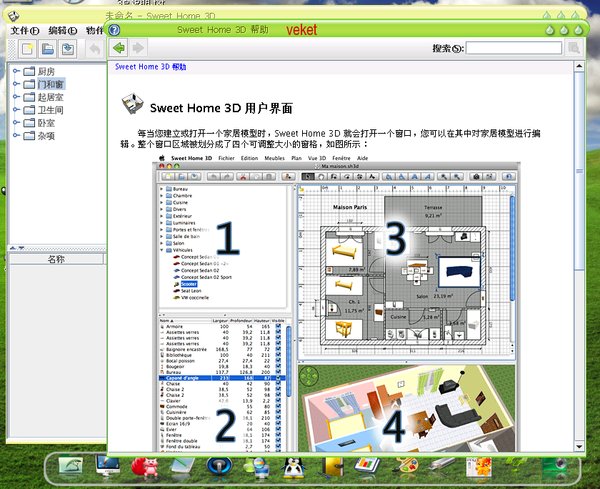The height and width of the screenshot is (489, 600).
Task: Click the help page vertical scrollbar thumb
Action: (579, 171)
